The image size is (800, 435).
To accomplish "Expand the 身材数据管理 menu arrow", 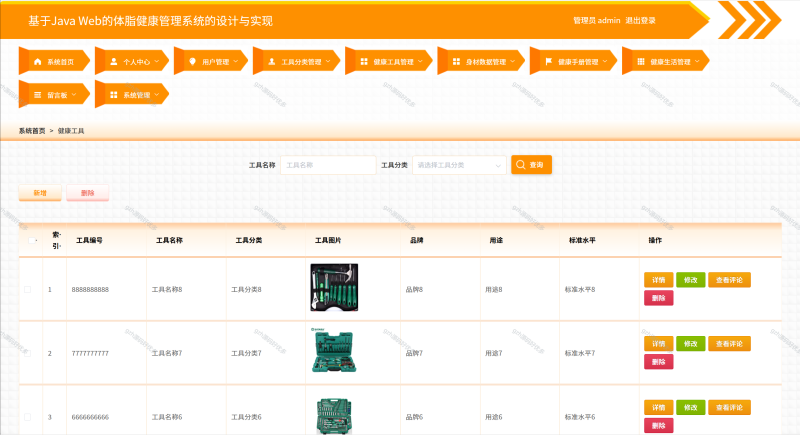I will [x=512, y=62].
